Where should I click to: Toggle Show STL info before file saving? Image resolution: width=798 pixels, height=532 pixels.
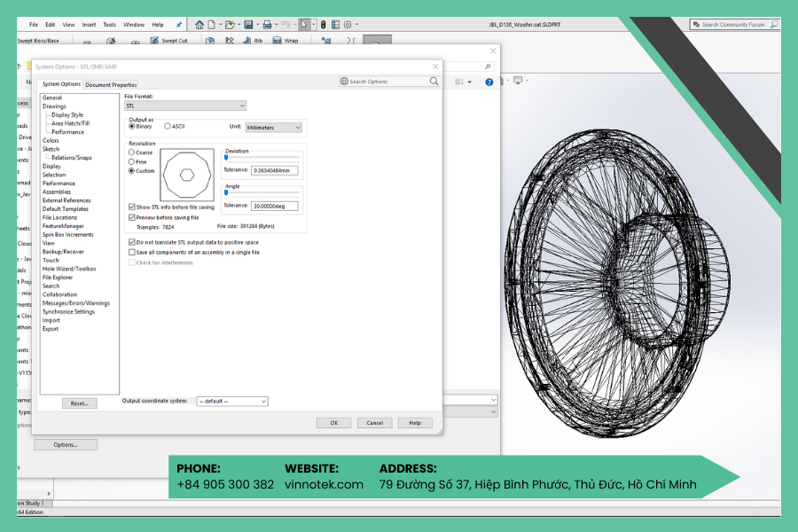pyautogui.click(x=132, y=207)
